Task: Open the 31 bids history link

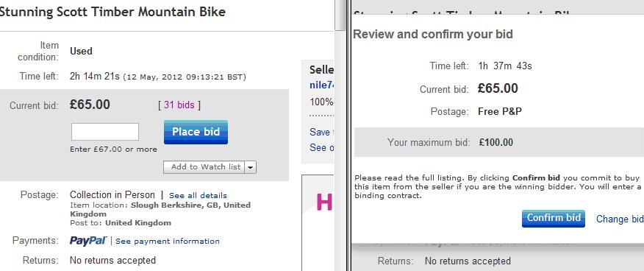Action: point(179,105)
